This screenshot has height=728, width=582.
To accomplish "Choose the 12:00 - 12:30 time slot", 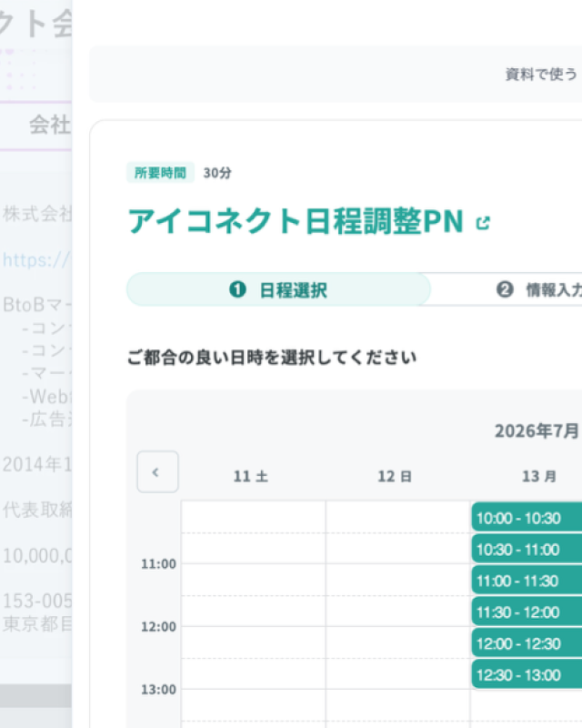I will (x=527, y=643).
